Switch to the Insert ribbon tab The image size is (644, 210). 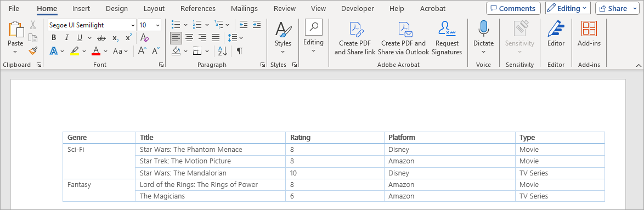[81, 8]
